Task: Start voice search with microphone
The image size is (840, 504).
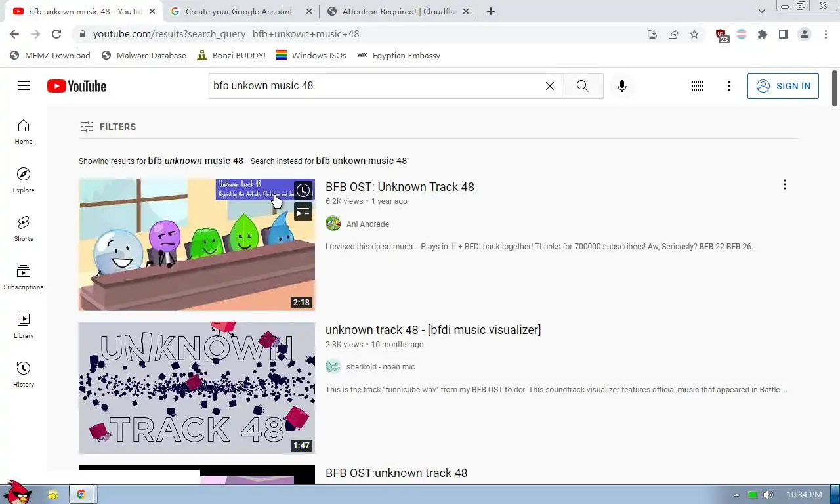Action: (622, 86)
